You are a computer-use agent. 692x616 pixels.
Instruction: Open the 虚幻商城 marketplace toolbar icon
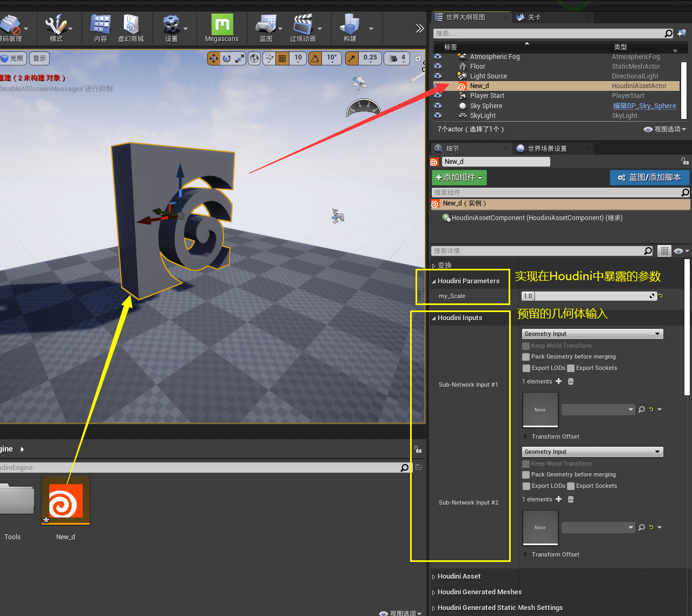[x=131, y=28]
